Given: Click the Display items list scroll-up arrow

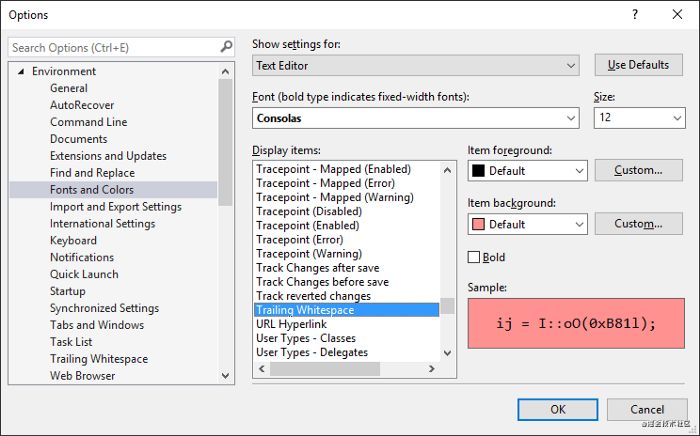Looking at the screenshot, I should pyautogui.click(x=447, y=170).
